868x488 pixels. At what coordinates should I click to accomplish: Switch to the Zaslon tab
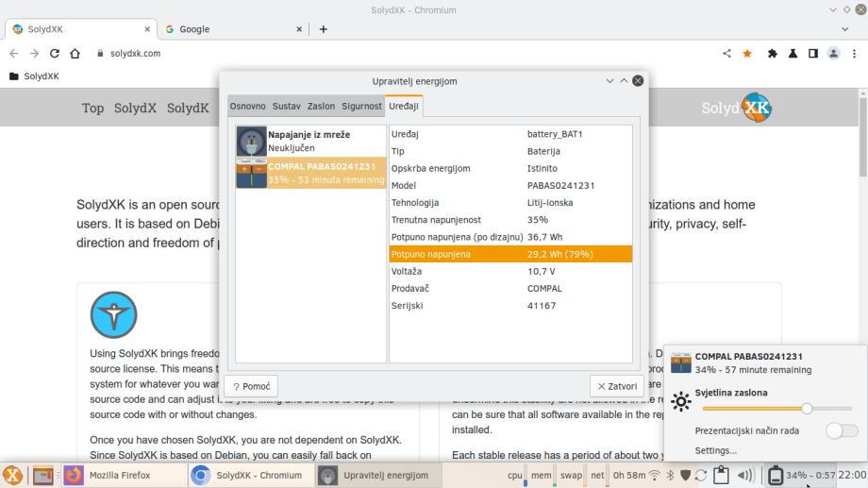[x=321, y=106]
